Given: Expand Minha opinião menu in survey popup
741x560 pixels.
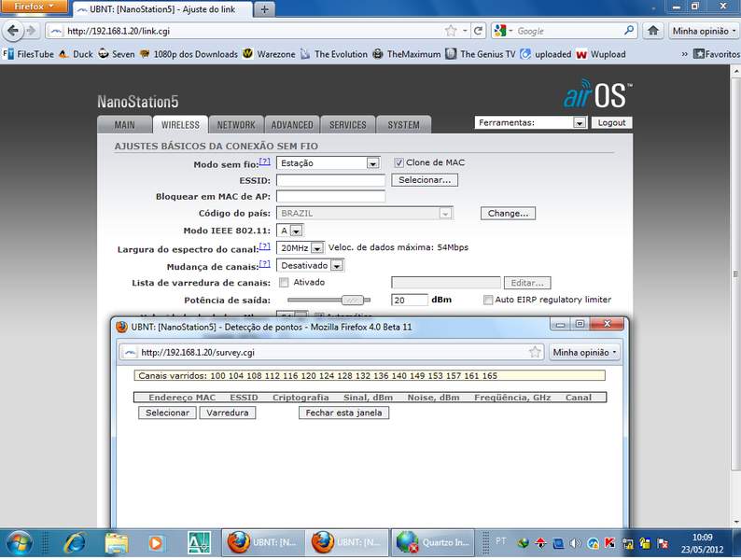Looking at the screenshot, I should 584,352.
